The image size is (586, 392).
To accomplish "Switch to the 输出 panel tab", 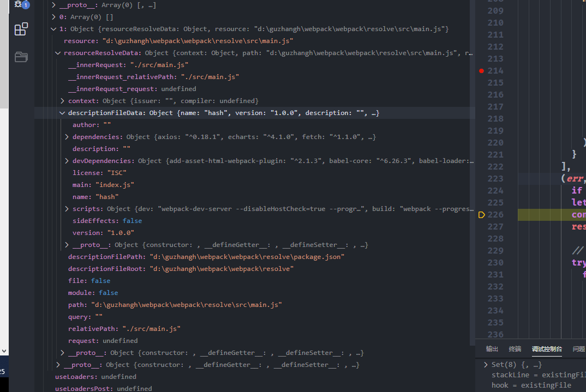I will tap(492, 349).
